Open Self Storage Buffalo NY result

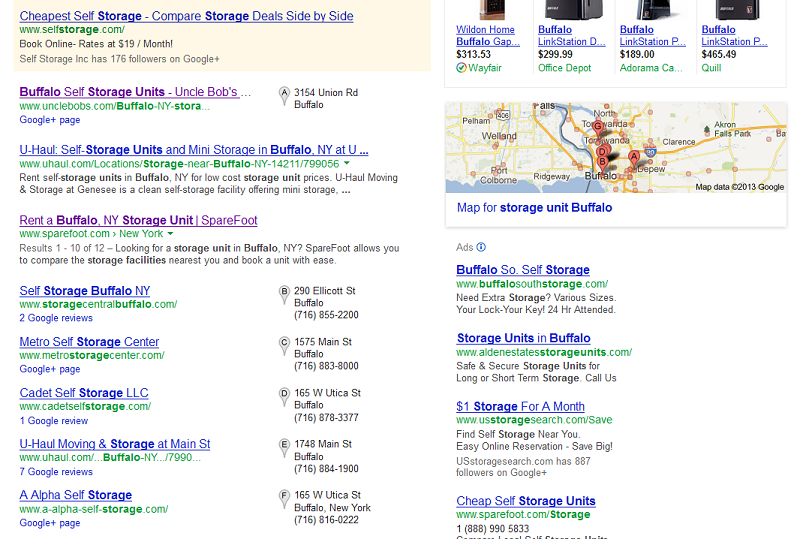point(85,290)
